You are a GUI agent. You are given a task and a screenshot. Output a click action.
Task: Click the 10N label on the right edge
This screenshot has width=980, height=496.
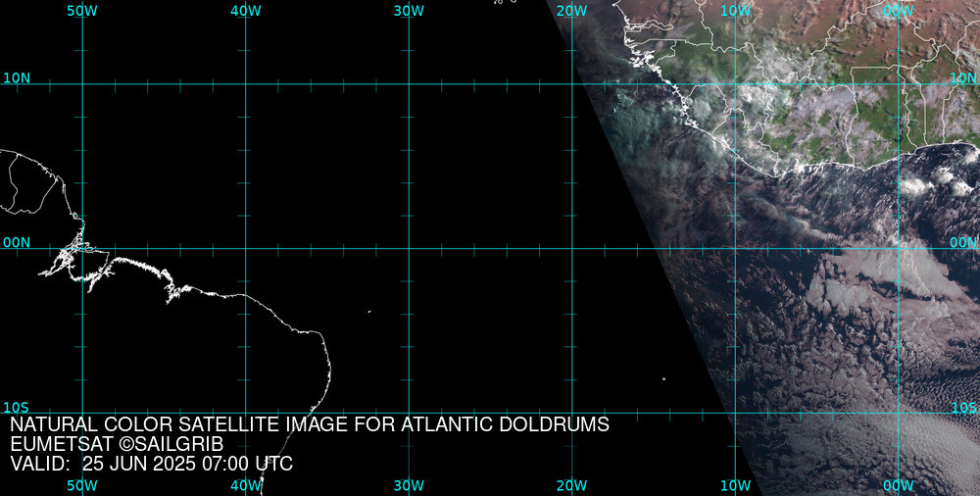[963, 78]
